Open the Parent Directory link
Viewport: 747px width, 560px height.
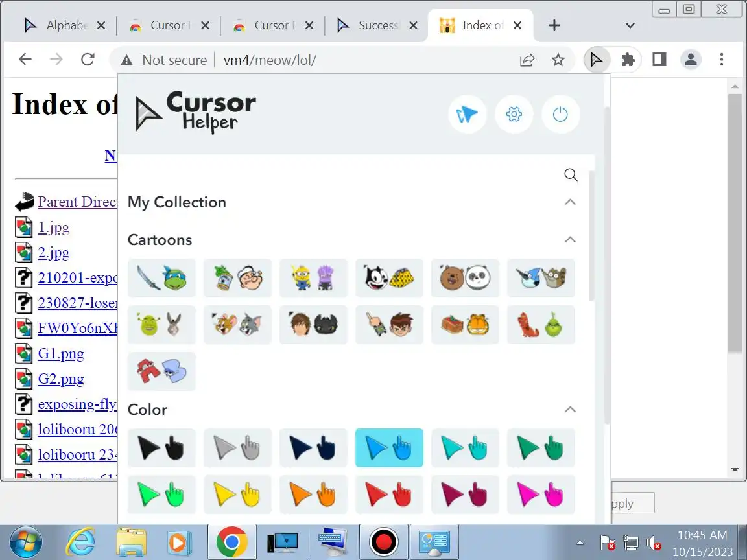[x=77, y=202]
